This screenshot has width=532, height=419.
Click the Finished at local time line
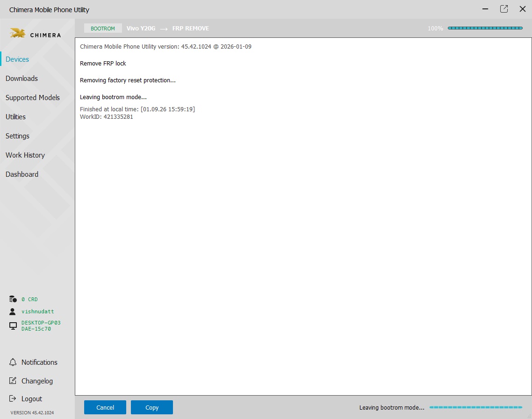click(137, 109)
